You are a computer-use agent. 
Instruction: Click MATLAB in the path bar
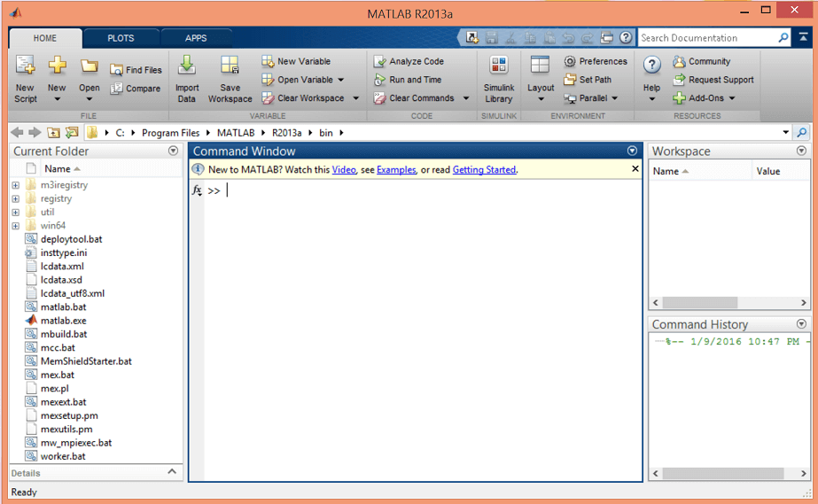(236, 133)
